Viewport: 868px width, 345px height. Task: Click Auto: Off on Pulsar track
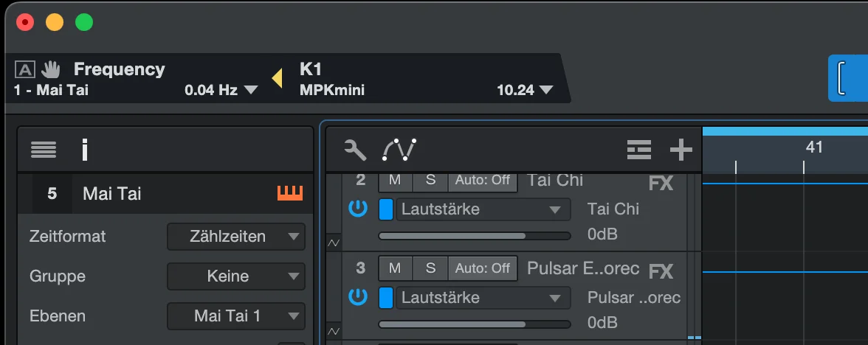tap(483, 268)
